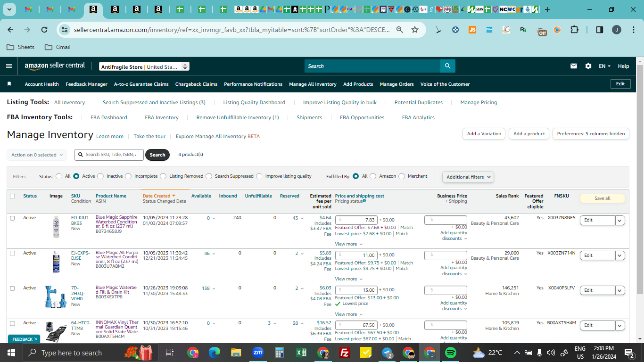Open Blue Magic Waterbed Fill & Drain Kit link
The width and height of the screenshot is (644, 362).
click(116, 290)
